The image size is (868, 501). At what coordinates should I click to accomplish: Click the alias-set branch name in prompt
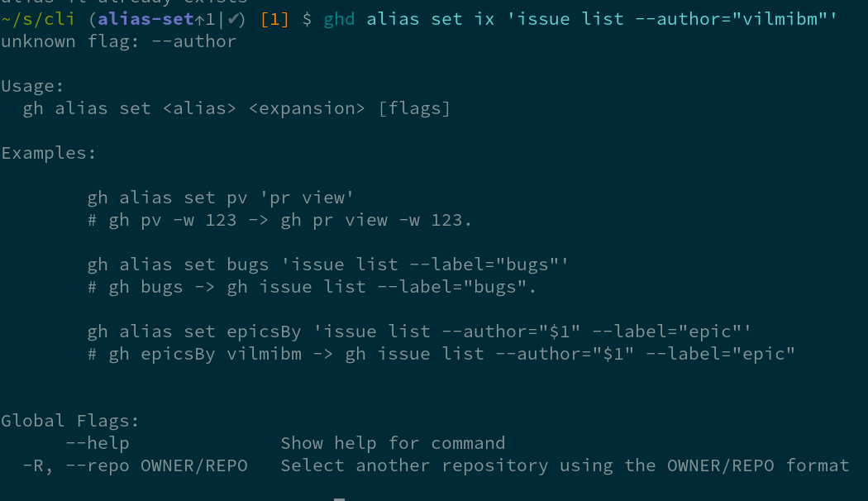pyautogui.click(x=145, y=19)
